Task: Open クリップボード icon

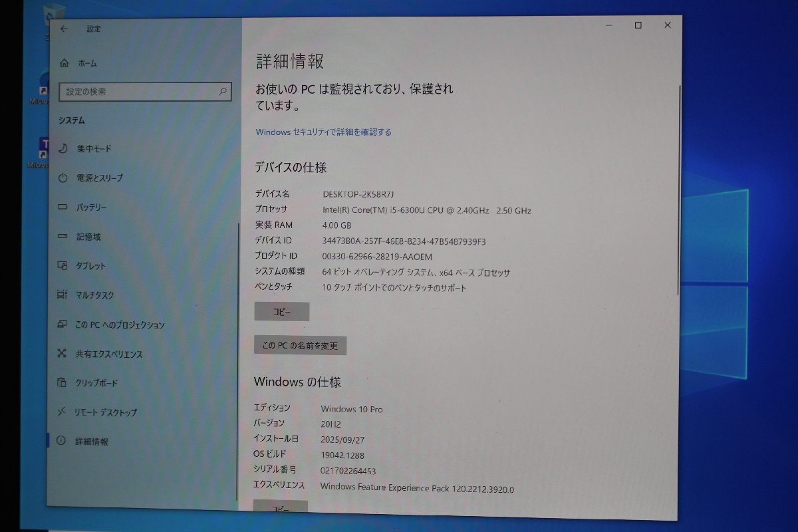Action: tap(62, 383)
